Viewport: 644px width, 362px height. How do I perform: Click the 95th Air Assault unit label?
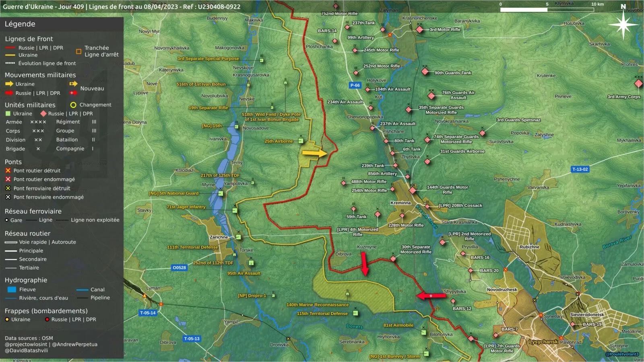click(x=244, y=274)
